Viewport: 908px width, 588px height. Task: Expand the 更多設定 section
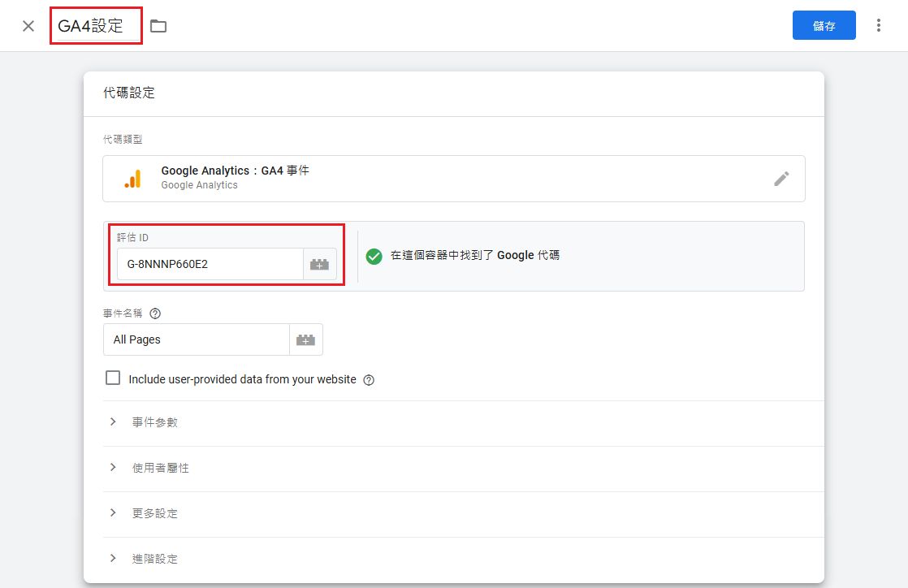coord(156,513)
